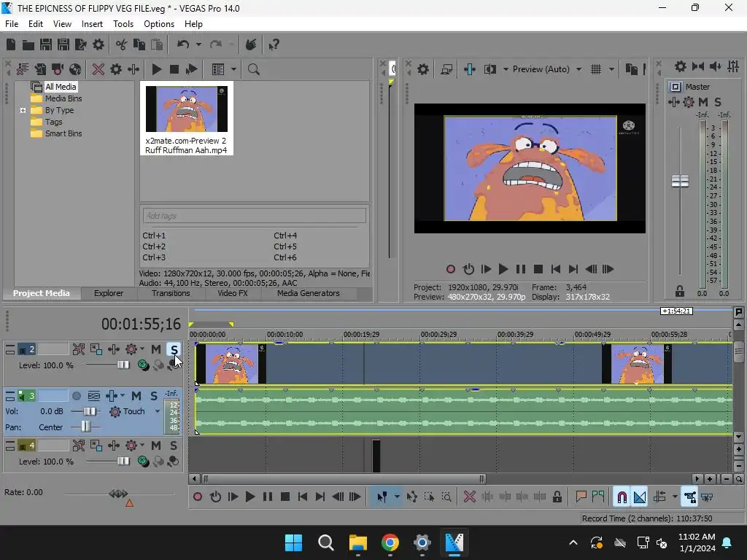Open the overlays grid dropdown arrow
This screenshot has height=560, width=747.
611,69
